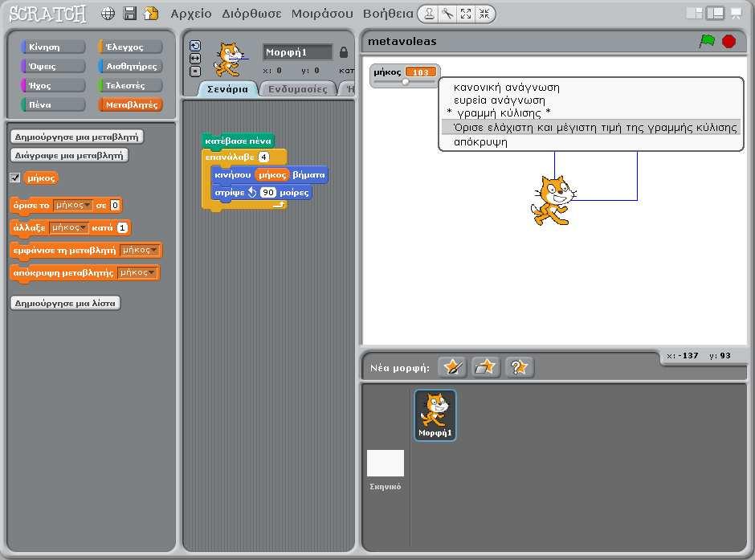Click the repeat count field in επανάλαβε
755x560 pixels.
point(263,157)
